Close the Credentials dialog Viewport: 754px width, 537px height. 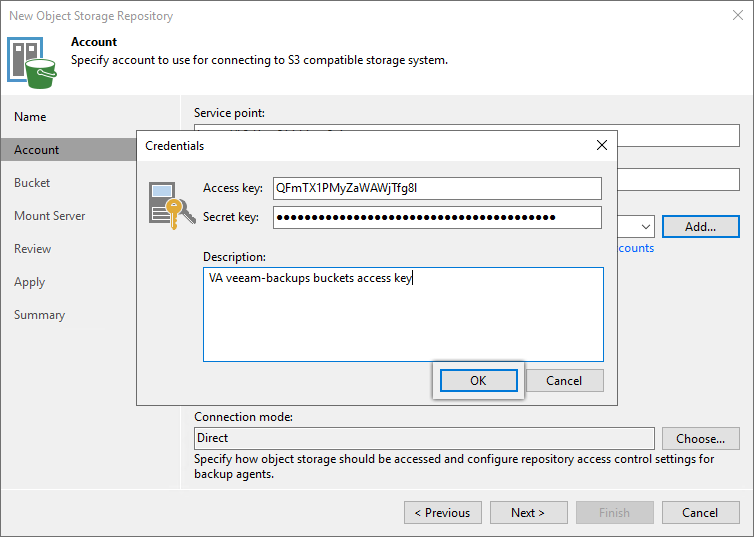(601, 145)
